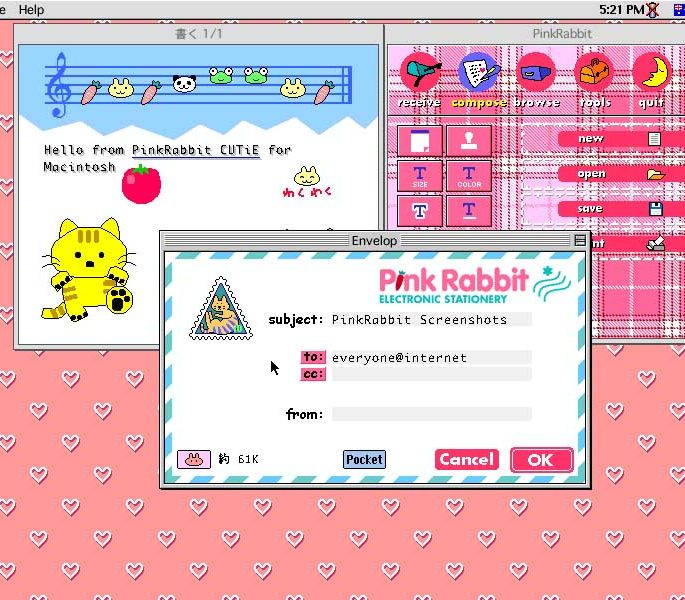Select the stationery paper tool
The height and width of the screenshot is (600, 685).
419,141
